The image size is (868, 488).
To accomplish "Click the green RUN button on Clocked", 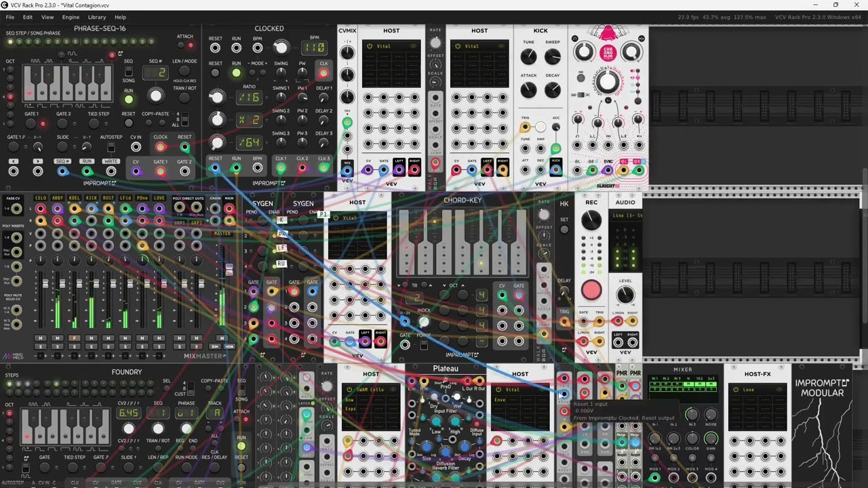I will [236, 73].
